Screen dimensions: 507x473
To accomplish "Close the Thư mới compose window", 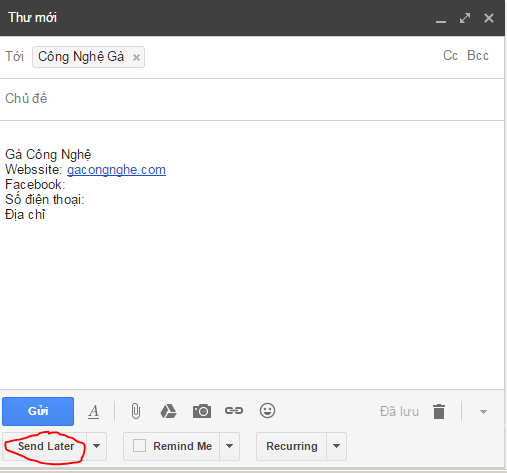I will click(x=489, y=18).
